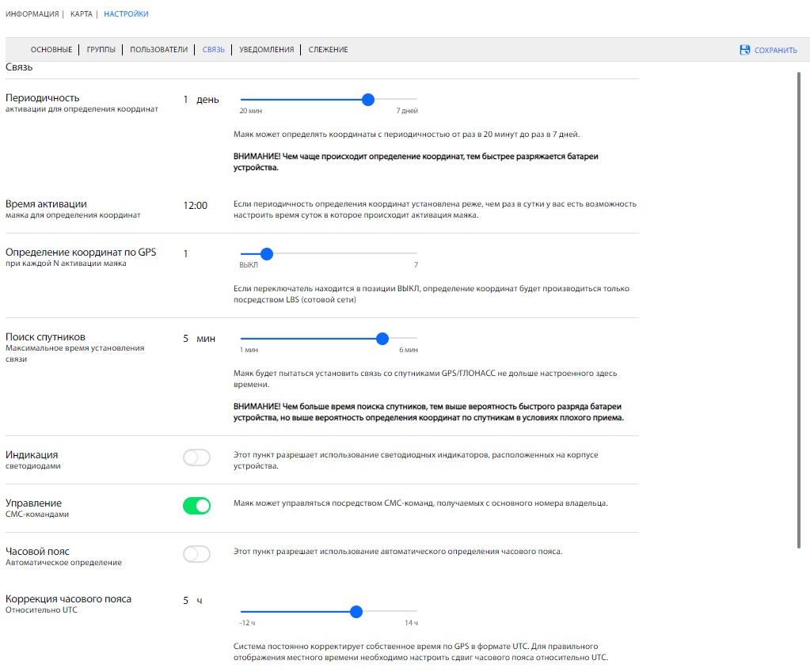Viewport: 810px width, 672px height.
Task: Disable the Управление SMS commands toggle
Action: click(x=196, y=506)
